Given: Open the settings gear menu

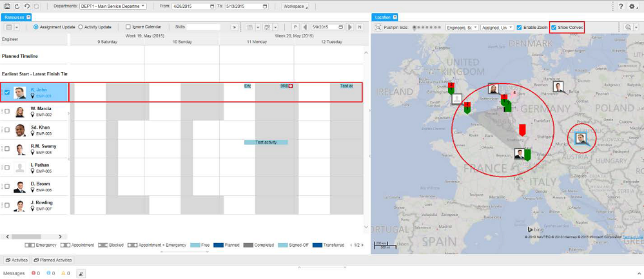Looking at the screenshot, I should point(633,6).
